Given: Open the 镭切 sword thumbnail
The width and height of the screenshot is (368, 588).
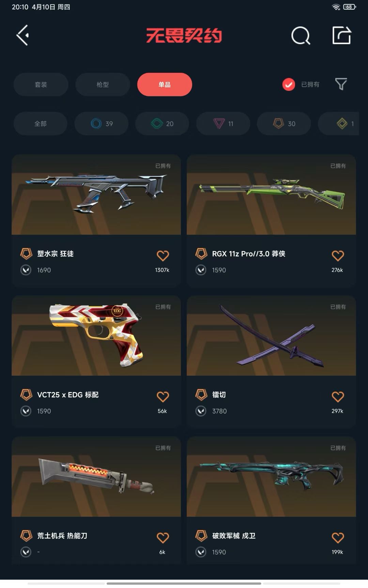Looking at the screenshot, I should pyautogui.click(x=271, y=336).
